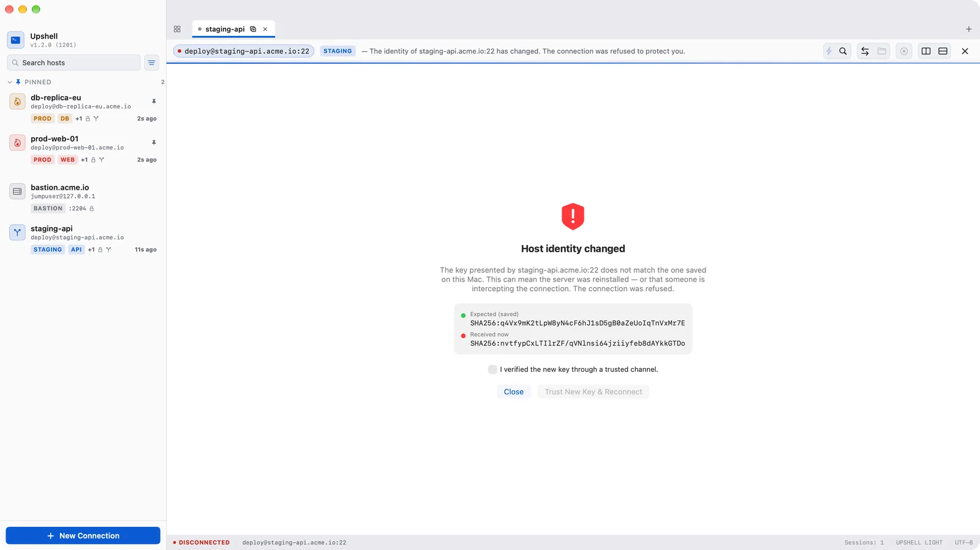The image size is (980, 550).
Task: Open the tab overview grid icon
Action: pos(177,29)
